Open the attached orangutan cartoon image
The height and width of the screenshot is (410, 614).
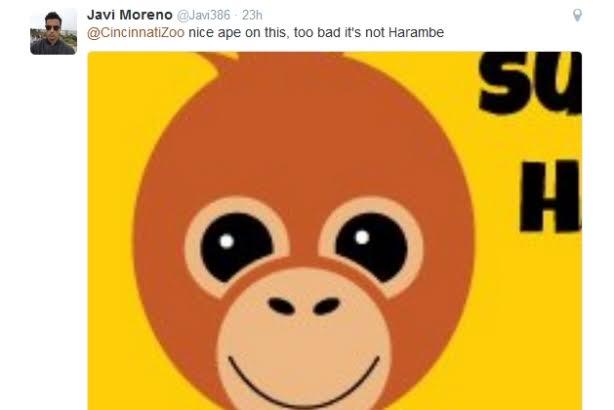pos(334,231)
